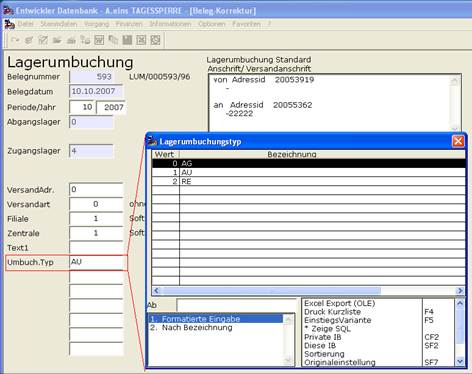Click the Belegdatum field 10.10.2007
The width and height of the screenshot is (472, 374).
(96, 91)
